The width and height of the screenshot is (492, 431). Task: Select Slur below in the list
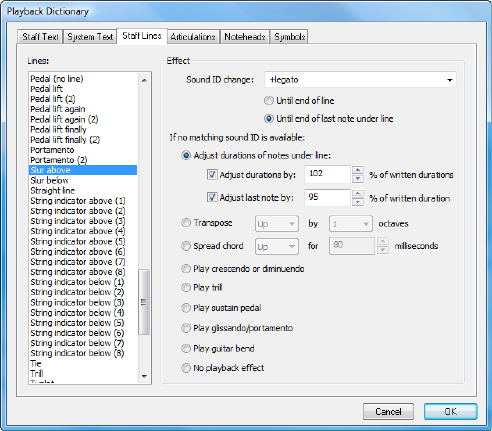[x=83, y=180]
